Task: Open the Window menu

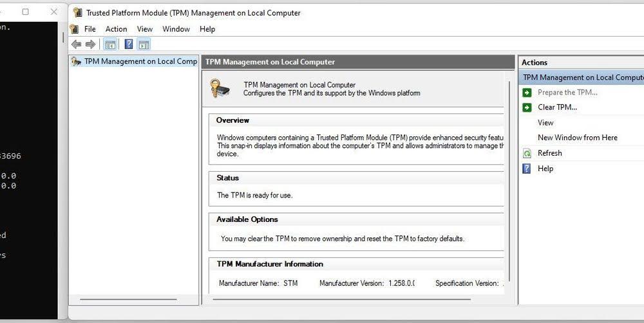Action: (176, 29)
